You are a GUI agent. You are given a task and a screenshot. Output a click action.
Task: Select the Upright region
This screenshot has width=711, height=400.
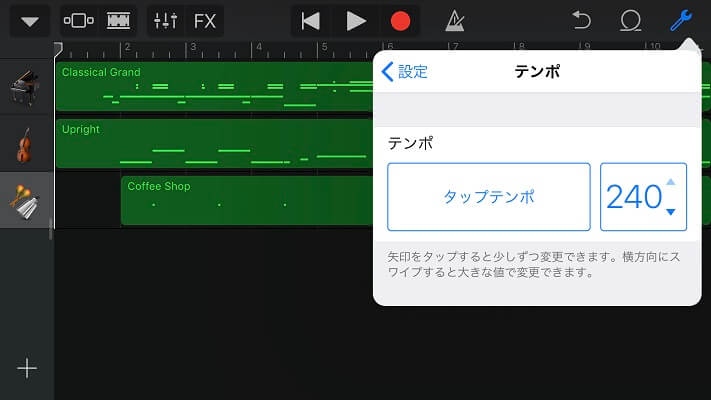[214, 144]
